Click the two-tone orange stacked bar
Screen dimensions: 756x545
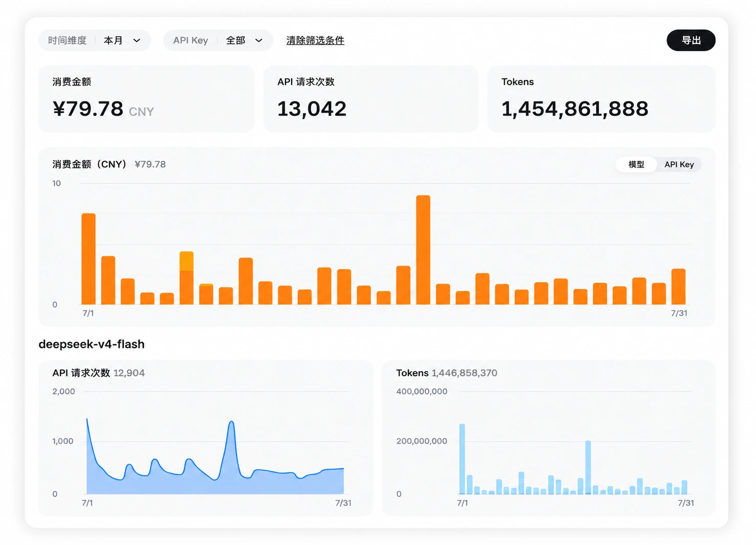(x=187, y=278)
